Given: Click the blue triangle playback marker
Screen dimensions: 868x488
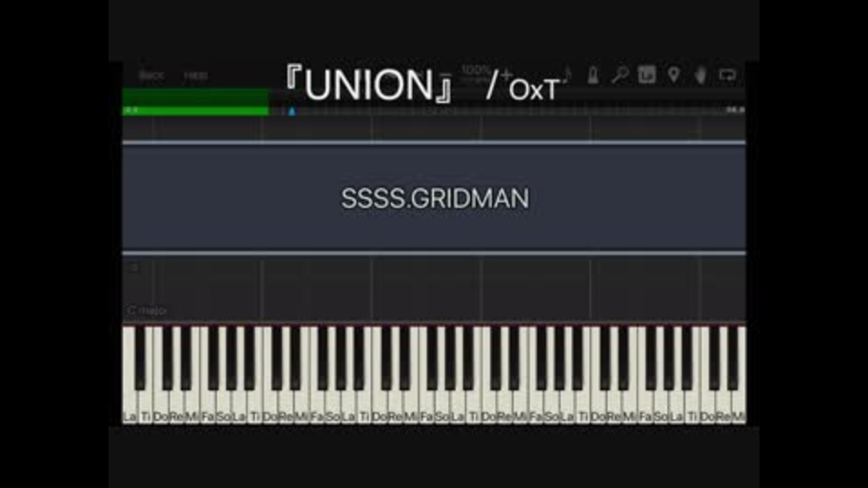Looking at the screenshot, I should coord(292,111).
